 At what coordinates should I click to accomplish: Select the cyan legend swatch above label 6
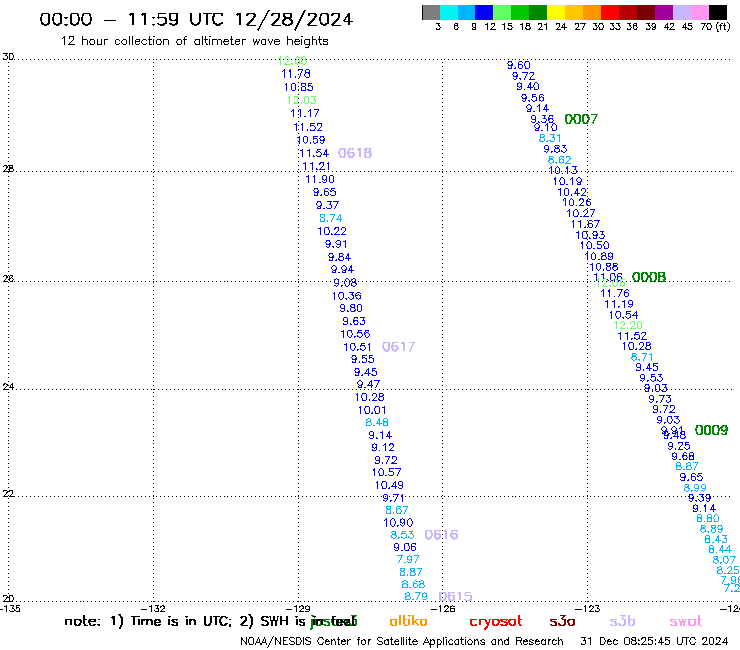(449, 12)
